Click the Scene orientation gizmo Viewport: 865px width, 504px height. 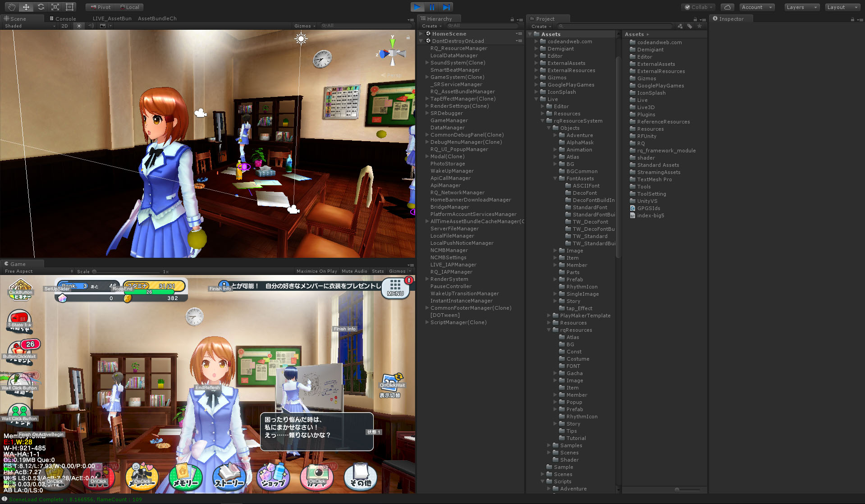(x=392, y=53)
